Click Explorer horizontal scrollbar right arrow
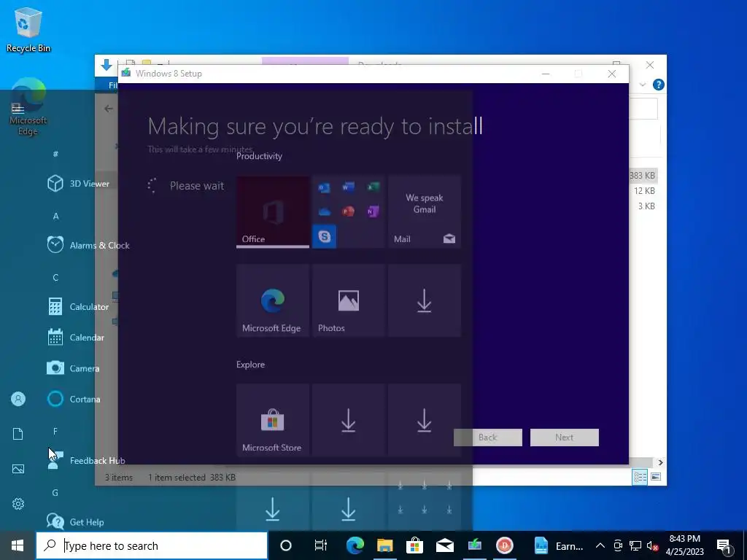The height and width of the screenshot is (560, 747). [x=660, y=462]
